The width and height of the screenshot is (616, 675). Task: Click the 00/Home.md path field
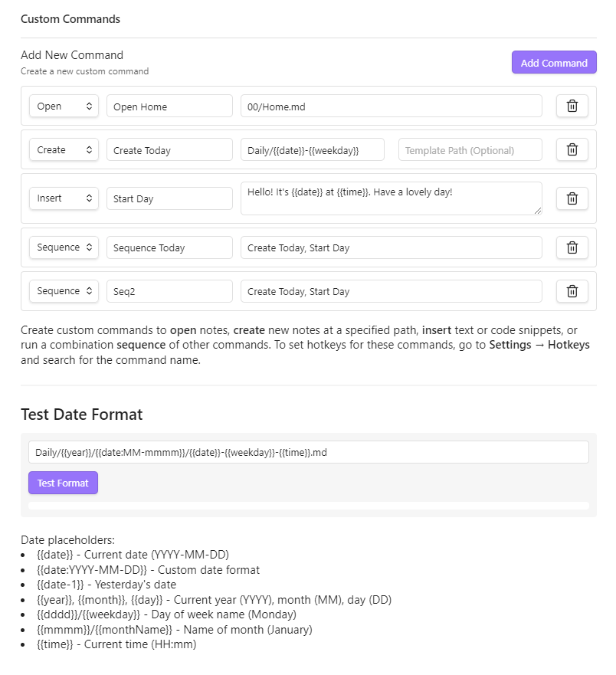[392, 106]
